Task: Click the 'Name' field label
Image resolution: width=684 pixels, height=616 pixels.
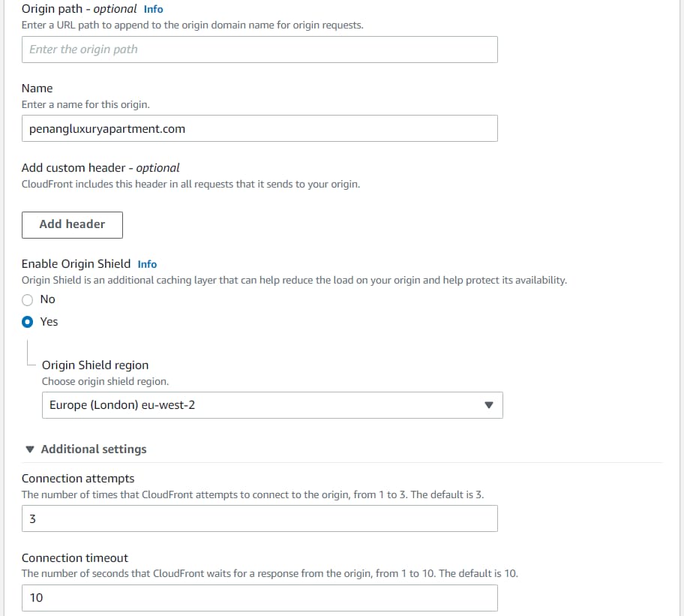Action: coord(37,89)
